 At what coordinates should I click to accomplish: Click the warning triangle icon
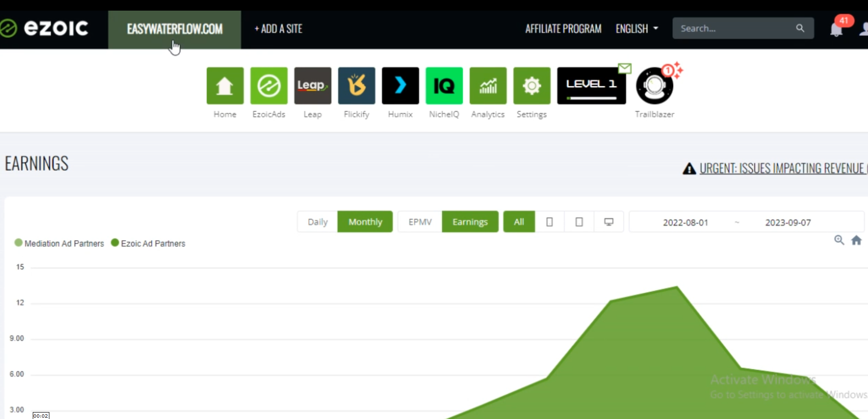pyautogui.click(x=689, y=169)
